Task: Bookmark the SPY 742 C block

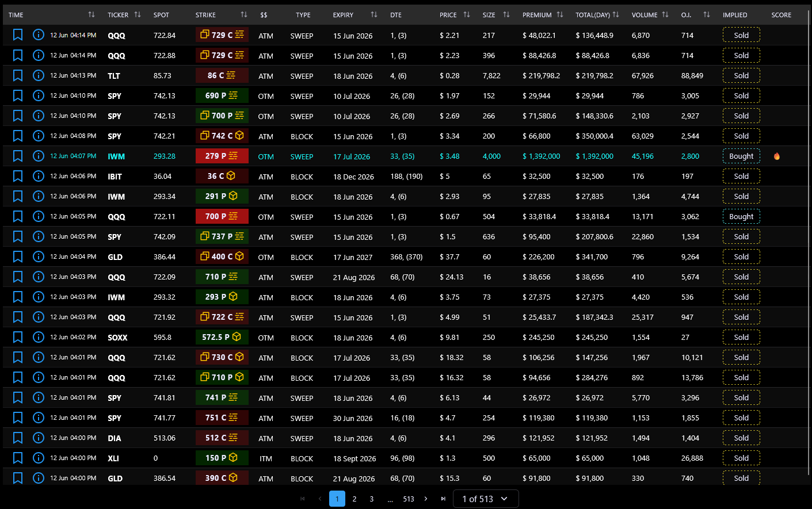Action: pos(18,136)
